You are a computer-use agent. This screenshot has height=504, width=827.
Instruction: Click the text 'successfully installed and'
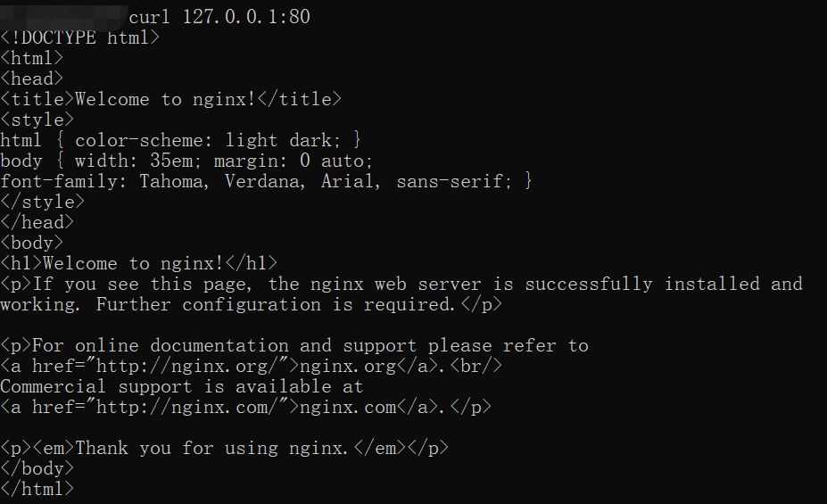coord(664,285)
